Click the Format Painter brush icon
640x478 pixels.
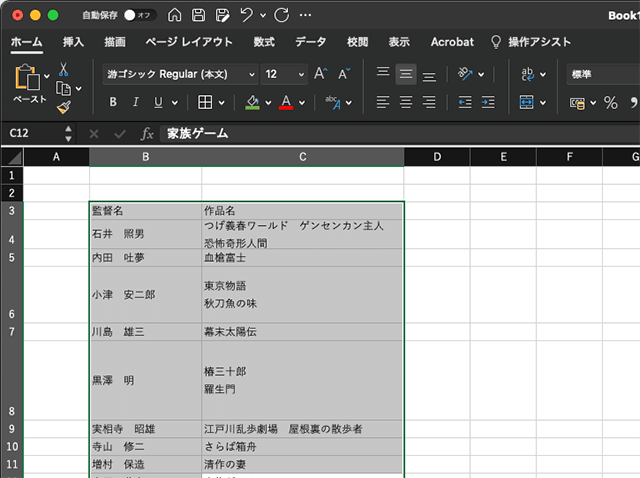pos(64,107)
